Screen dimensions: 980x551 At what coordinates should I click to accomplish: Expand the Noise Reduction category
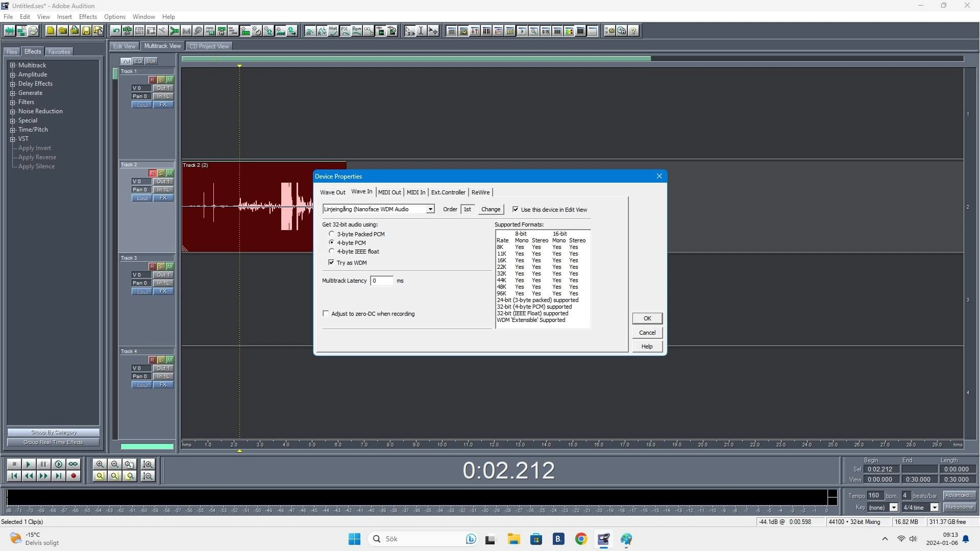click(13, 111)
